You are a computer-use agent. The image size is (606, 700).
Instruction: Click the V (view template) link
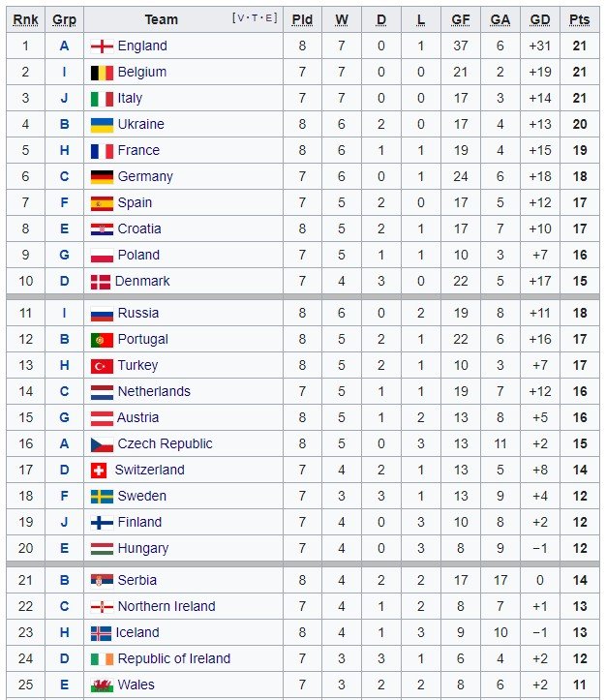click(240, 18)
